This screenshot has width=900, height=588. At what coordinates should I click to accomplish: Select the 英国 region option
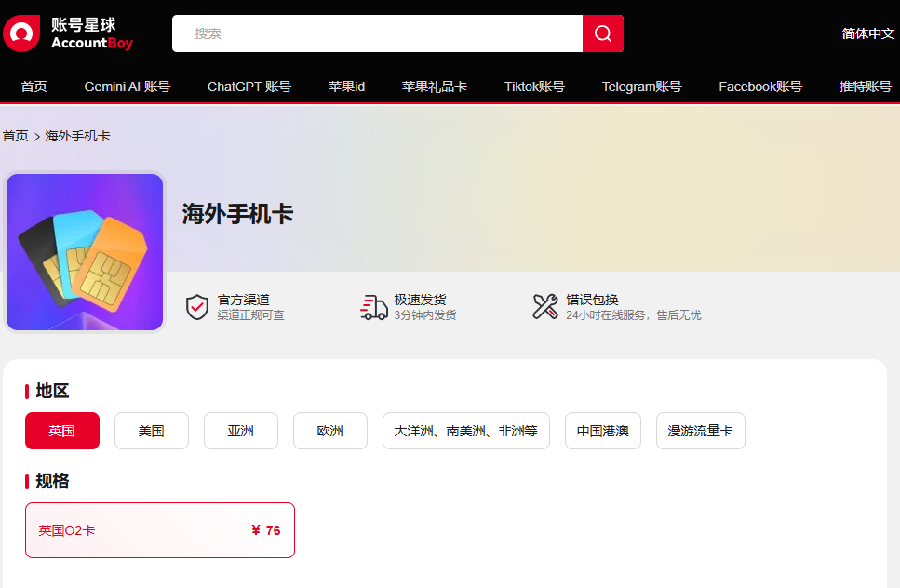[x=62, y=431]
